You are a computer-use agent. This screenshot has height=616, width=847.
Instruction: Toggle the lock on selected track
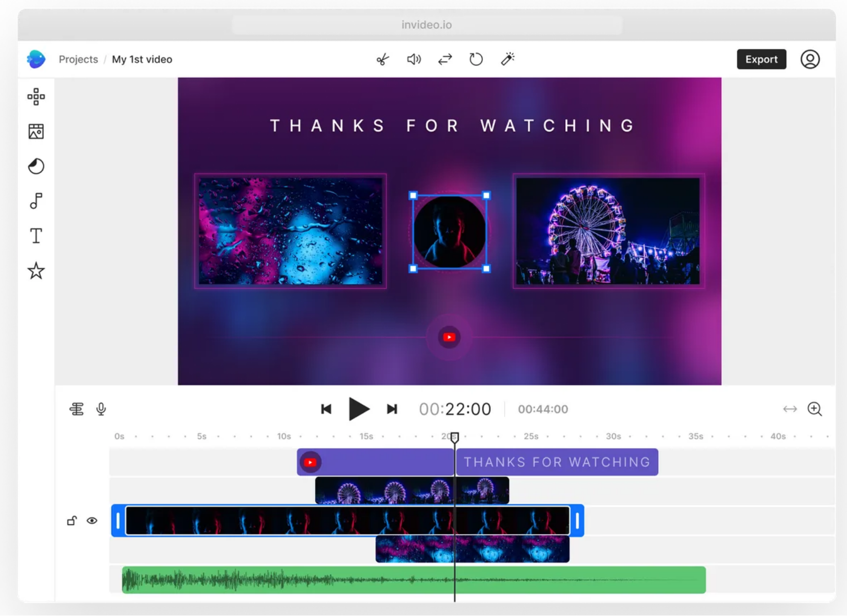72,520
